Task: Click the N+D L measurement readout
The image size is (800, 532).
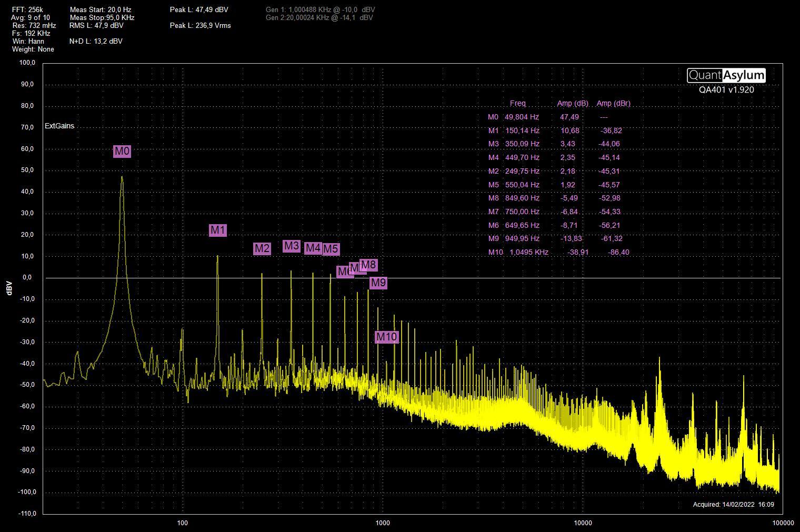Action: [96, 41]
